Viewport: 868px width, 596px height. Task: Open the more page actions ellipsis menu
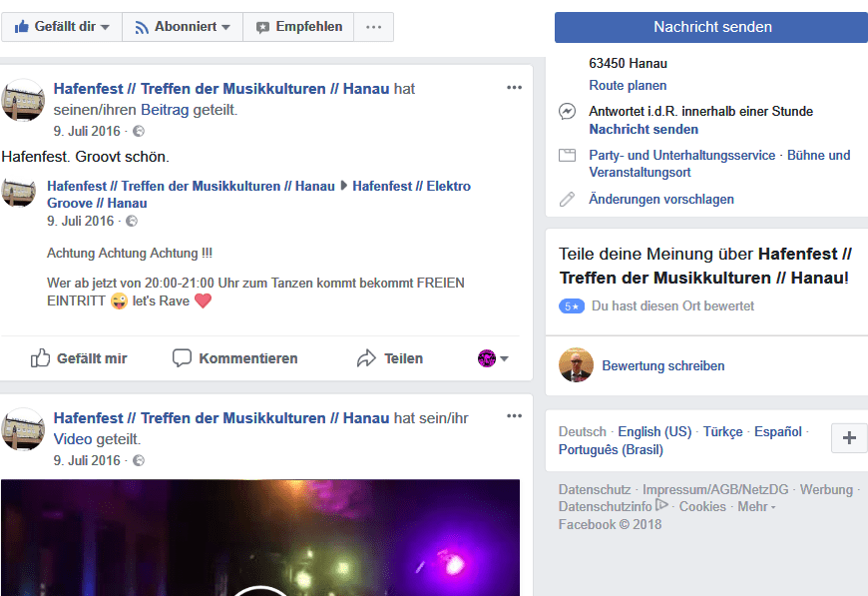pos(373,27)
